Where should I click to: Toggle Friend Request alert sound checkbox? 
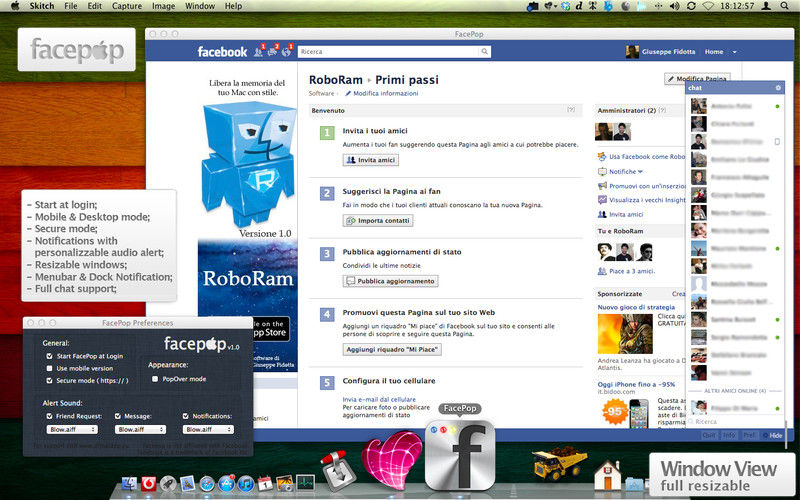[x=49, y=416]
